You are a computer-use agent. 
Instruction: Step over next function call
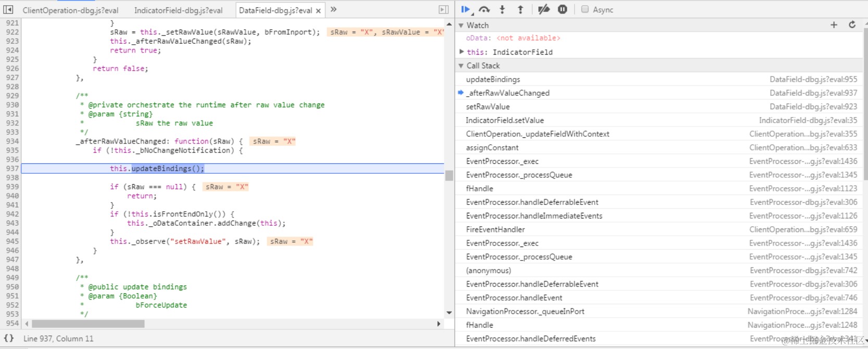click(x=484, y=9)
